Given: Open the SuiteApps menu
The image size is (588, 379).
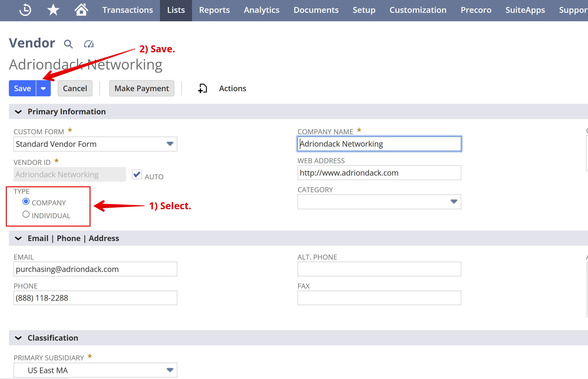Looking at the screenshot, I should pos(525,10).
